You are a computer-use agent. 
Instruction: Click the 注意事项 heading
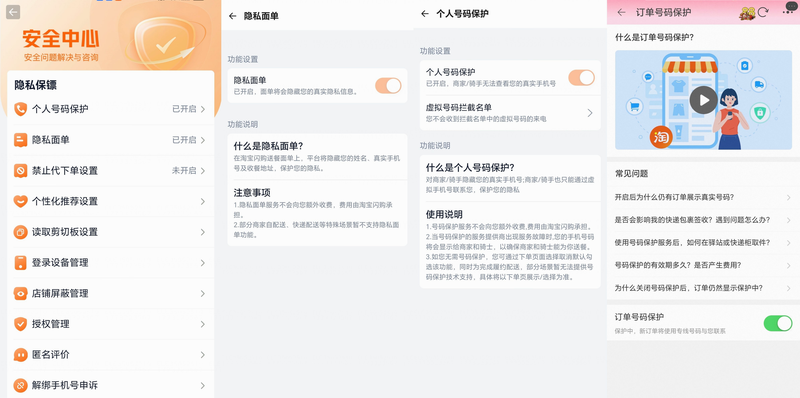click(x=252, y=192)
